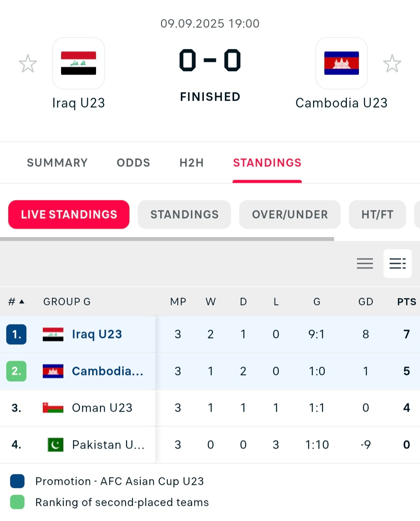Show the HT/FT table
Viewport: 420px width, 521px height.
(x=377, y=214)
